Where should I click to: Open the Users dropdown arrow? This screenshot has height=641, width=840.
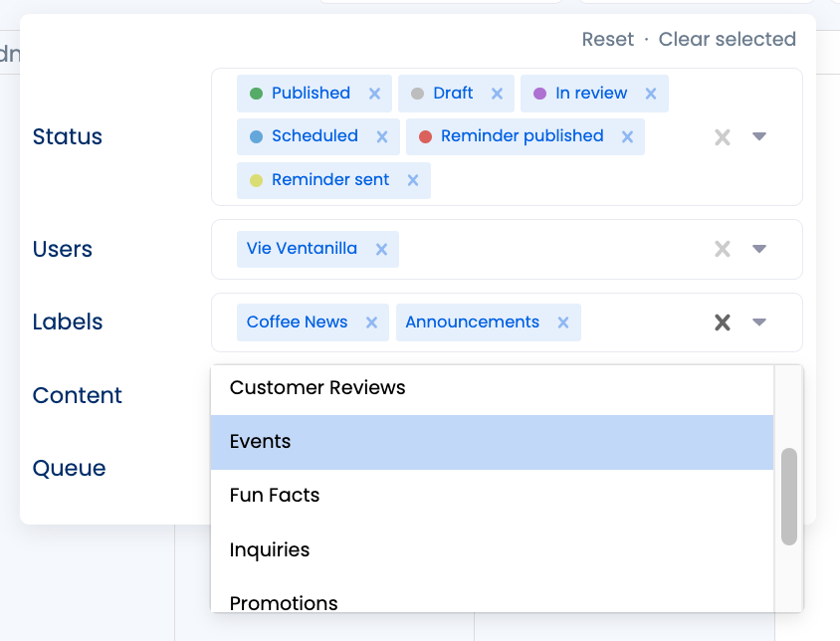[759, 249]
